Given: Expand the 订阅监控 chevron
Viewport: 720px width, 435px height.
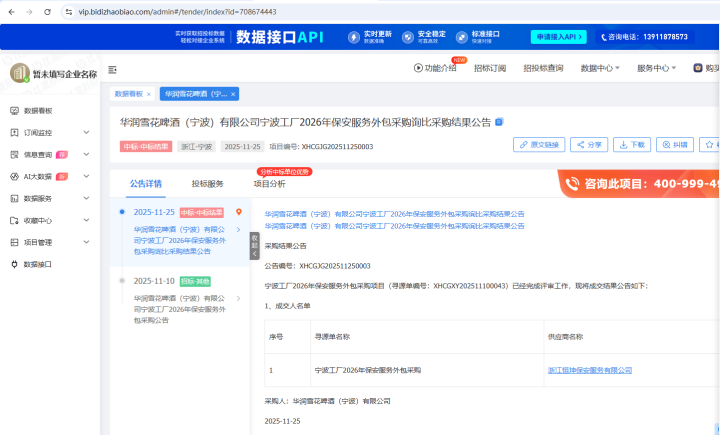Looking at the screenshot, I should pos(86,132).
